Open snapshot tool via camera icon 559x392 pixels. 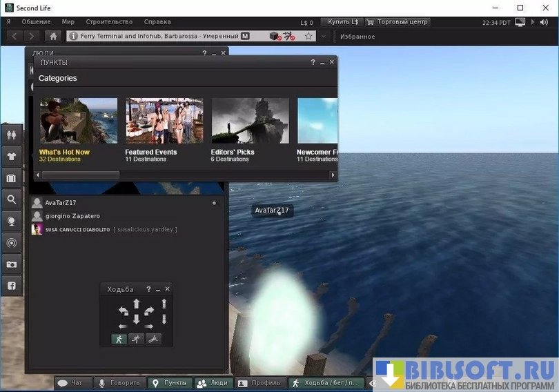(11, 264)
